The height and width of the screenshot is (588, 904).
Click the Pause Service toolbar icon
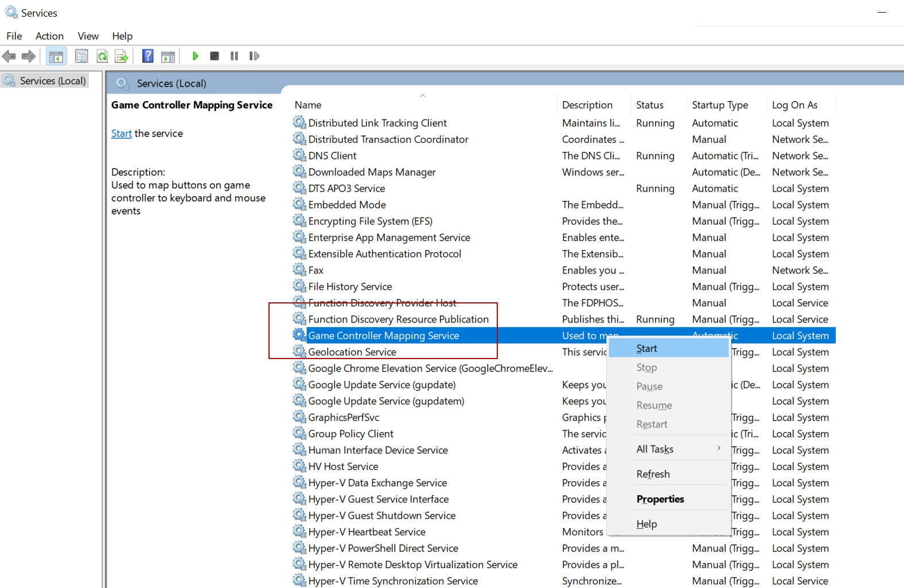(x=234, y=56)
